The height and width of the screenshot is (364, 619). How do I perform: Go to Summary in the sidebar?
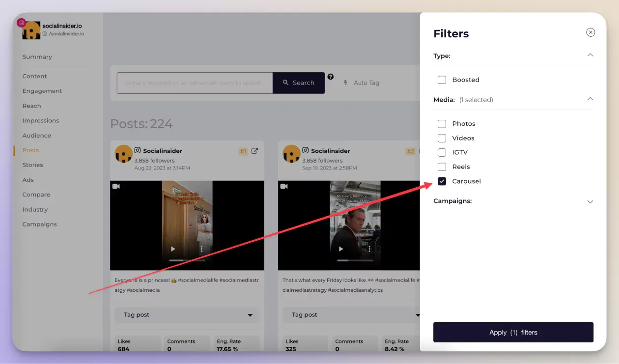[37, 57]
